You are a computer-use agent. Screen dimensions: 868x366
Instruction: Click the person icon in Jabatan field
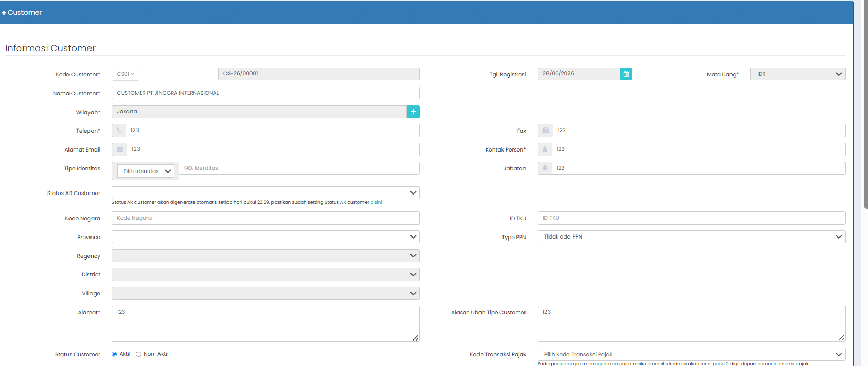click(545, 168)
